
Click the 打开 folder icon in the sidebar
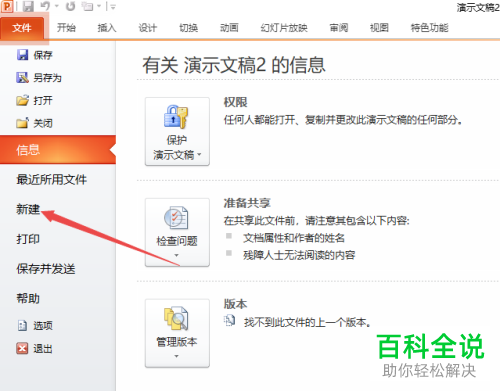point(22,100)
